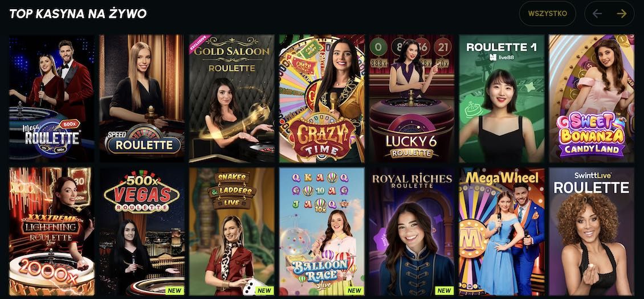This screenshot has height=299, width=644.
Task: Choose the Lucky 6 Roulette tile
Action: point(411,99)
